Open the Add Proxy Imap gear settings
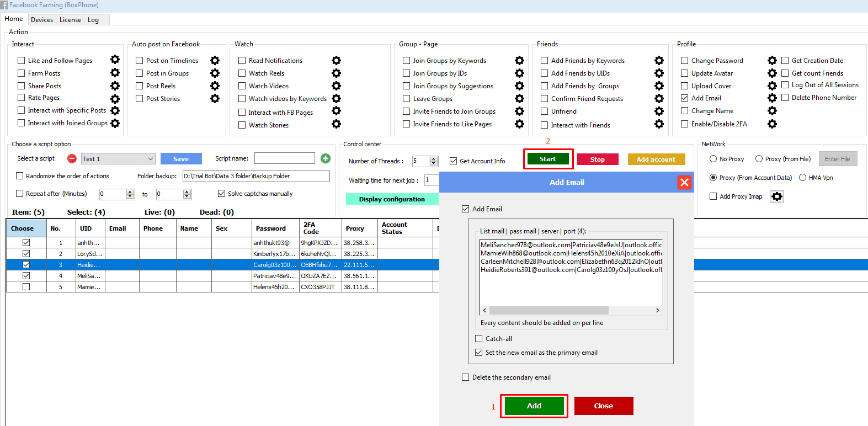 click(777, 196)
